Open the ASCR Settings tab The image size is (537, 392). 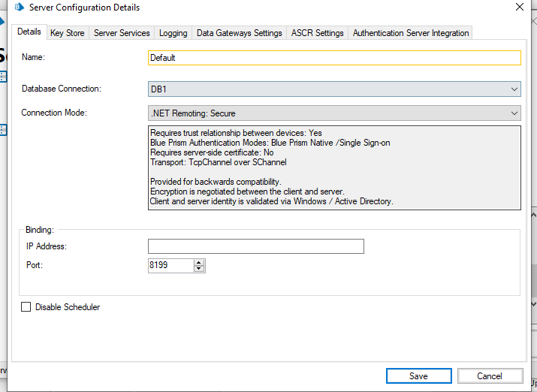pyautogui.click(x=317, y=33)
